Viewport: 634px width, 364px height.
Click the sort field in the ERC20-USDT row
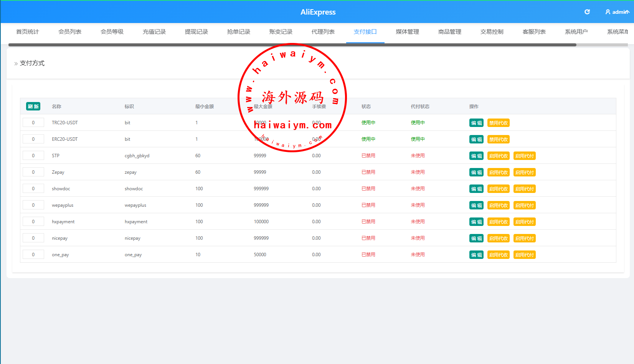(x=33, y=139)
